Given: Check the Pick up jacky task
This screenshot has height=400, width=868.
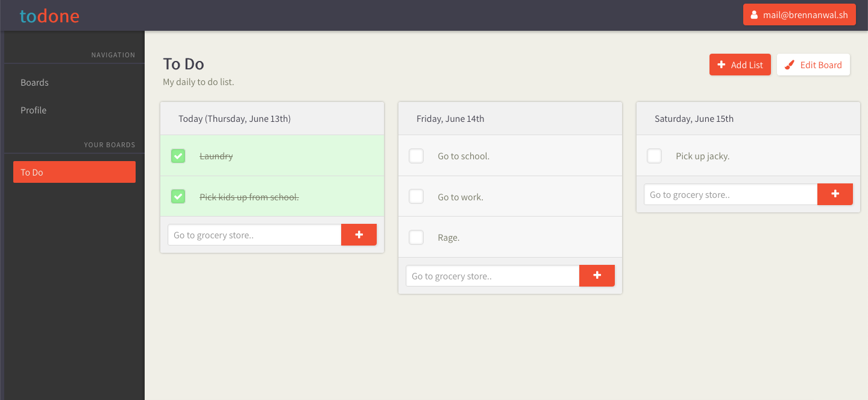Looking at the screenshot, I should [x=654, y=156].
